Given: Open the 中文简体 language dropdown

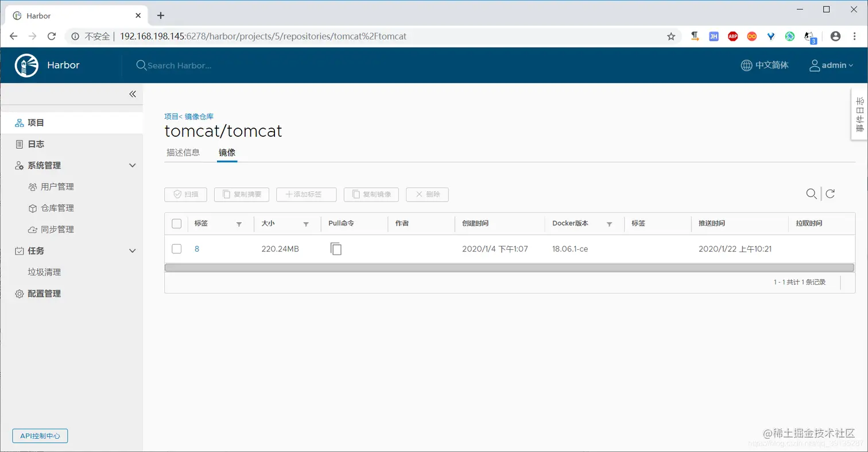Looking at the screenshot, I should click(765, 65).
